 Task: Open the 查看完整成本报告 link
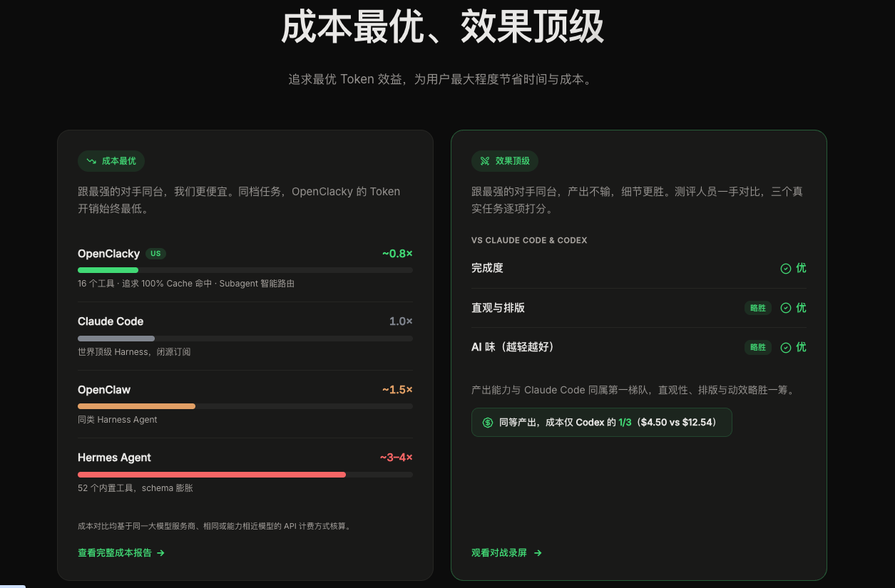coord(121,553)
